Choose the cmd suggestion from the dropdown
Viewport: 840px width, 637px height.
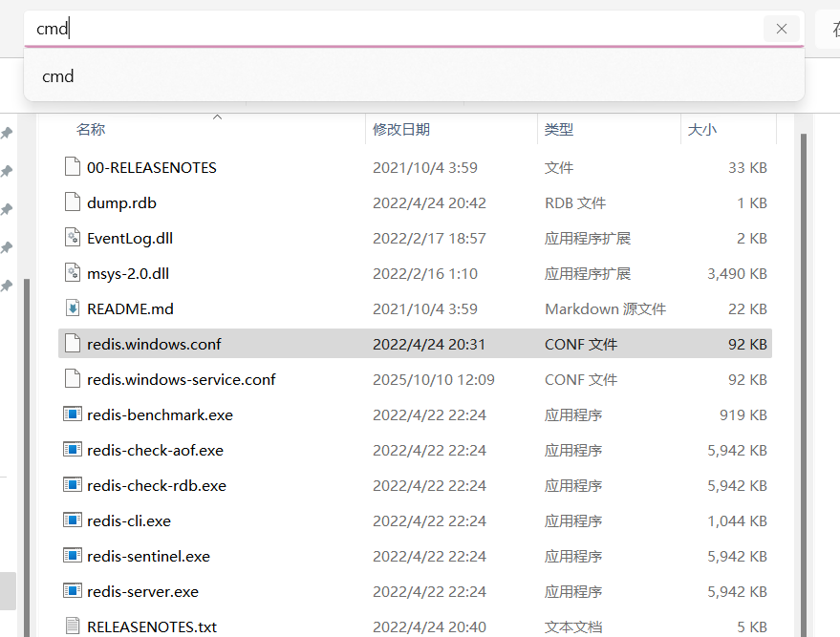coord(414,76)
